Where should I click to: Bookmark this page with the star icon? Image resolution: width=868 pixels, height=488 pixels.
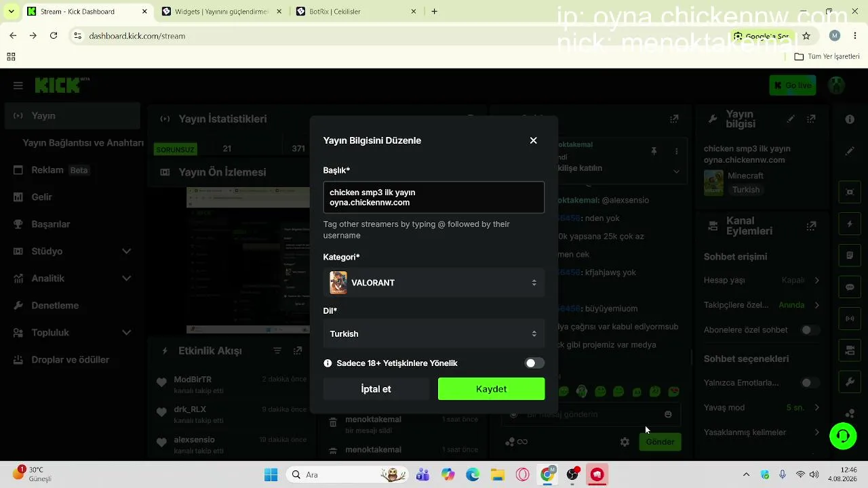click(806, 36)
